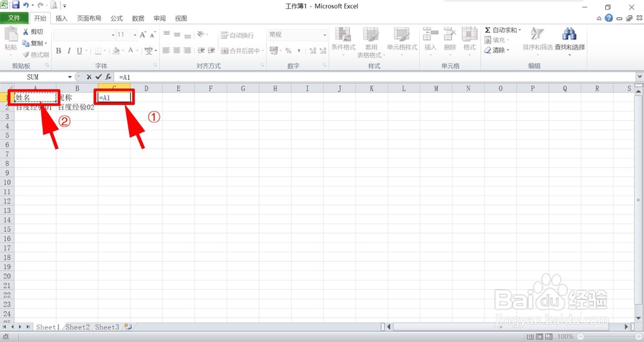Switch to the View (视图) tab
644x342 pixels.
181,19
